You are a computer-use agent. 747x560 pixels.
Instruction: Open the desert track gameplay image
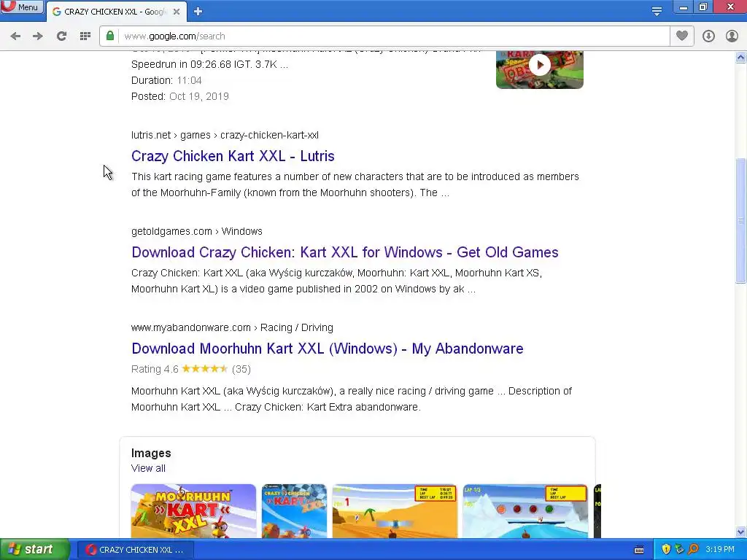tap(395, 511)
